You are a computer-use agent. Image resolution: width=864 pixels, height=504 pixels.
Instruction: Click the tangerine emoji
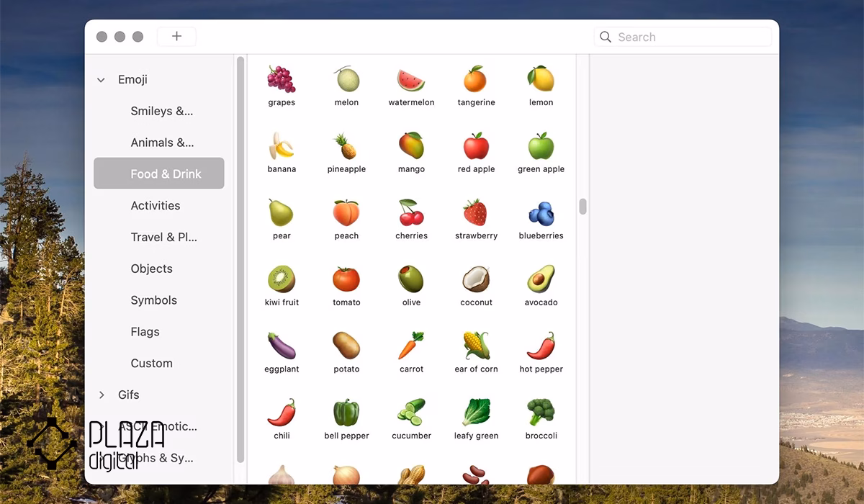pyautogui.click(x=476, y=79)
